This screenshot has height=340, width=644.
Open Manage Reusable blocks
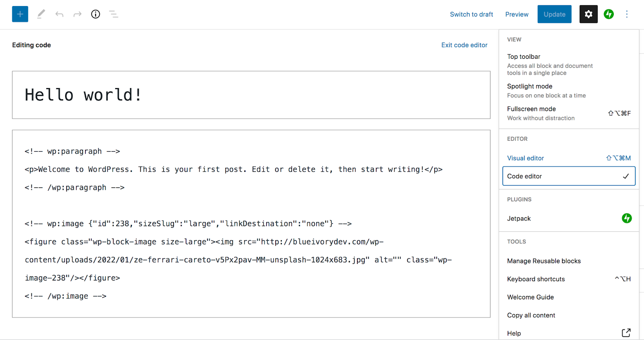[x=569, y=261]
